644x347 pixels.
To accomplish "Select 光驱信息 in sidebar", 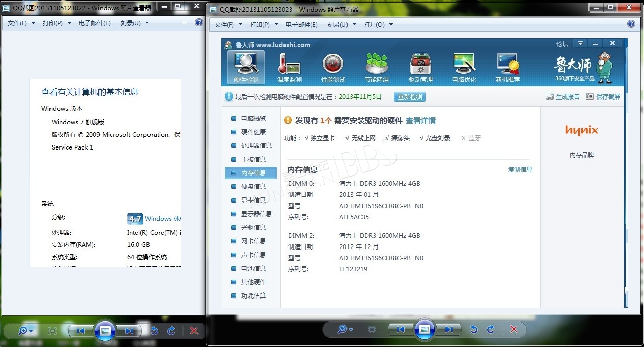I will tap(252, 227).
